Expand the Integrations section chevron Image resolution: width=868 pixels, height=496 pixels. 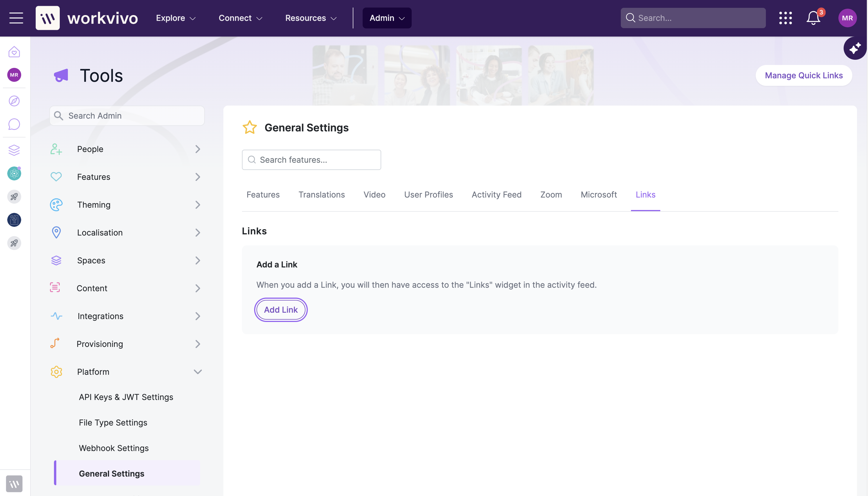[x=198, y=316]
